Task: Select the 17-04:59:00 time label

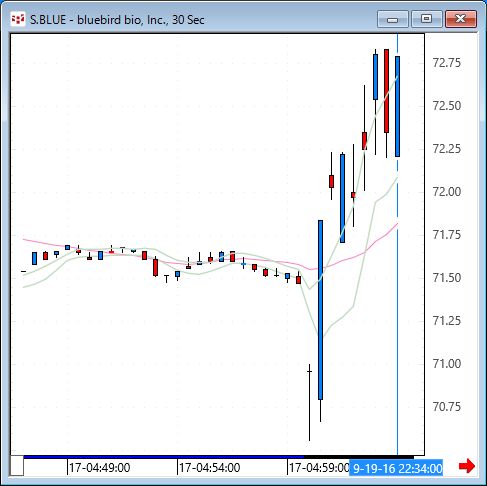Action: click(x=319, y=468)
